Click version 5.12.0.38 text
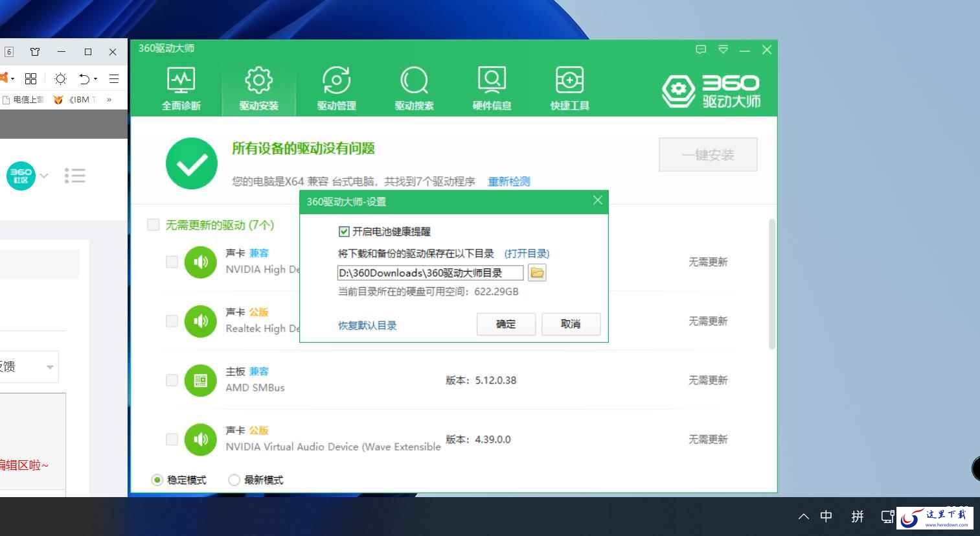The width and height of the screenshot is (980, 536). (x=496, y=380)
